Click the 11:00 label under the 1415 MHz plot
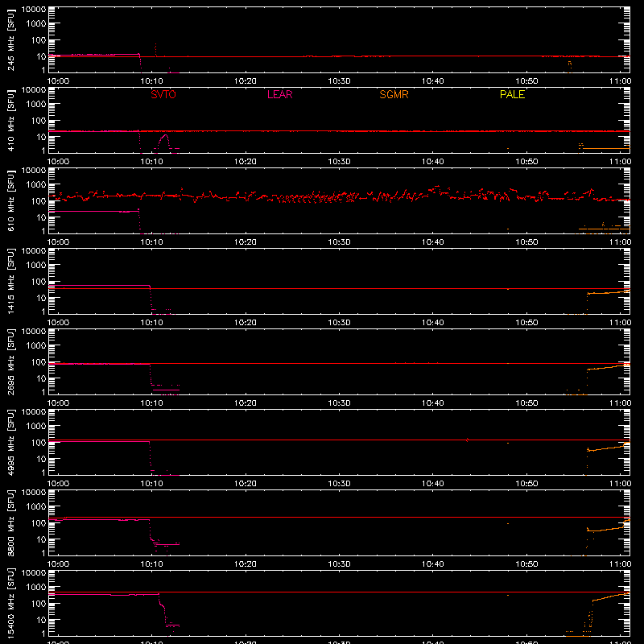 (620, 323)
